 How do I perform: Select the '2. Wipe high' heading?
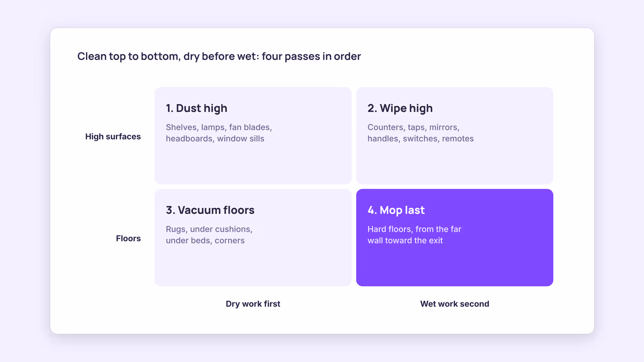[400, 108]
